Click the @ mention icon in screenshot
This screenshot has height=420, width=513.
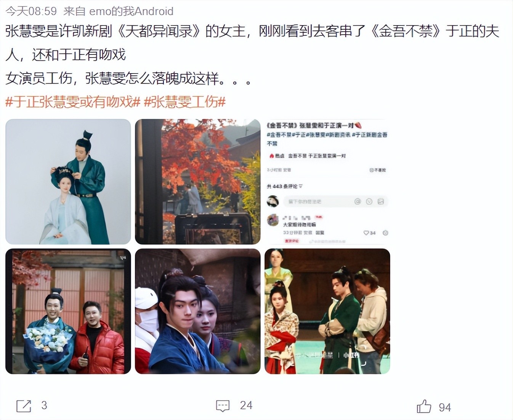click(x=357, y=201)
